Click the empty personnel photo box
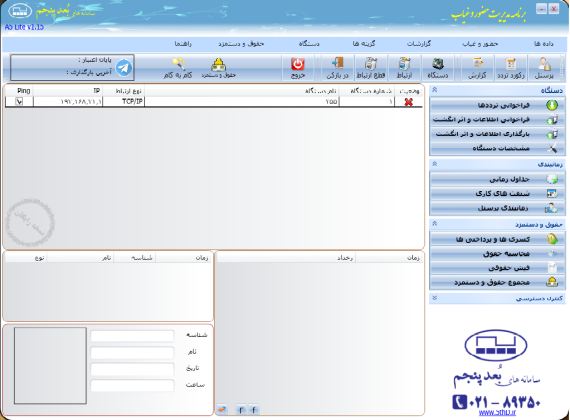This screenshot has width=570, height=420. [x=50, y=365]
